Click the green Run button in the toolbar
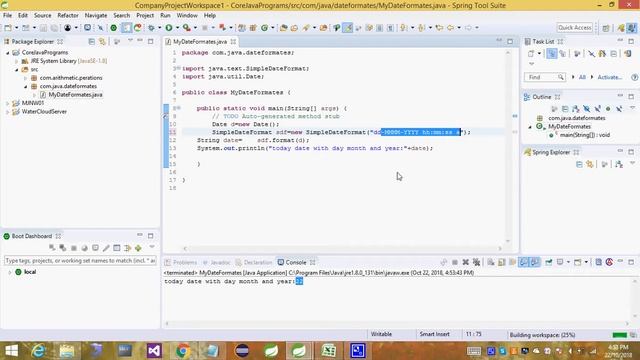Viewport: 640px width, 360px height. tap(169, 28)
